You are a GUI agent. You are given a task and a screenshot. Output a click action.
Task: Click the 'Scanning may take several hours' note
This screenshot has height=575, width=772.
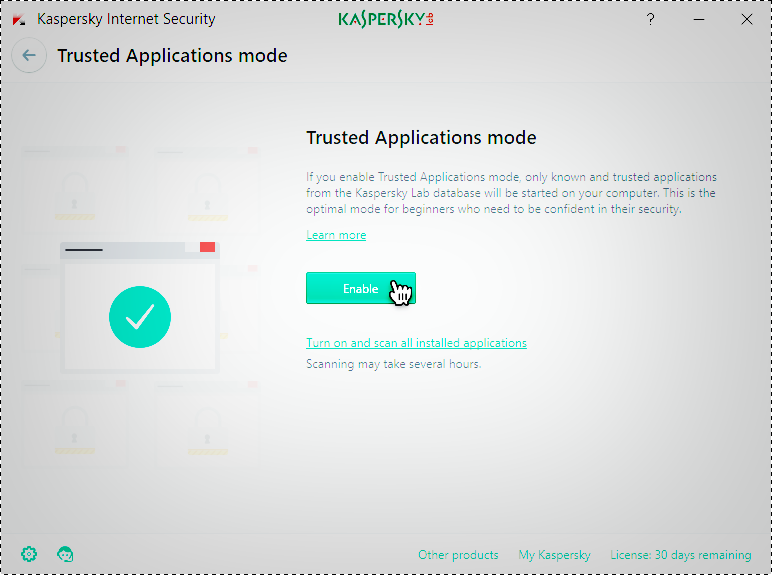click(393, 364)
